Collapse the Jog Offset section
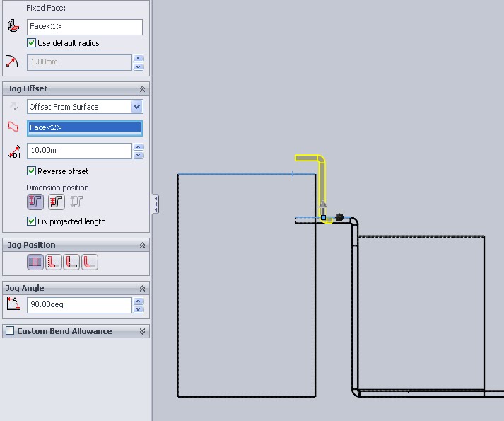 [x=142, y=89]
